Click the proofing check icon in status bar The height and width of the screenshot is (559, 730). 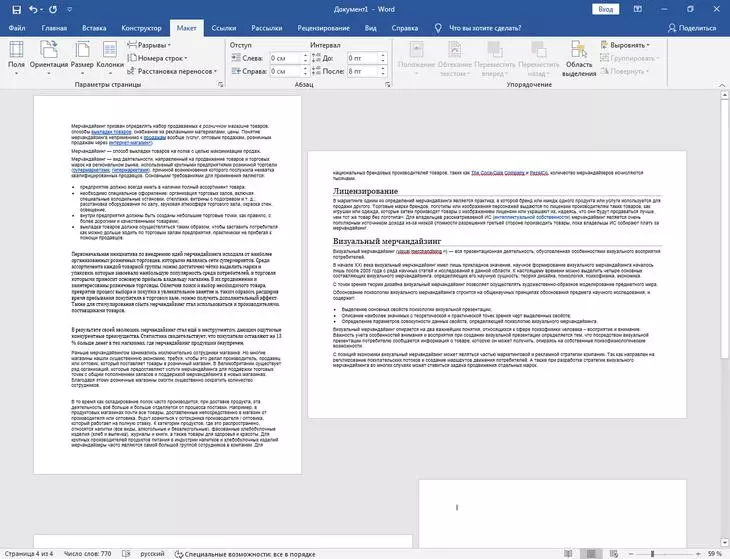point(126,554)
